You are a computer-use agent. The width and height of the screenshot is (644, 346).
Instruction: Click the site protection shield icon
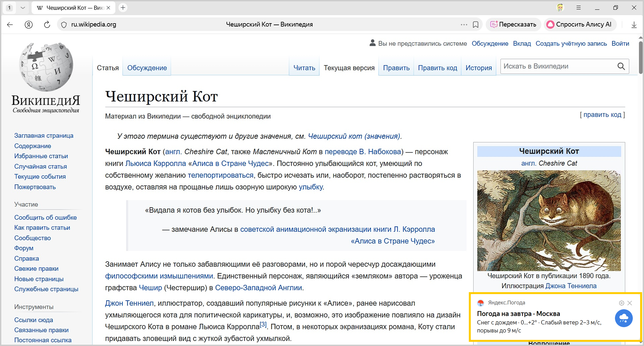64,25
